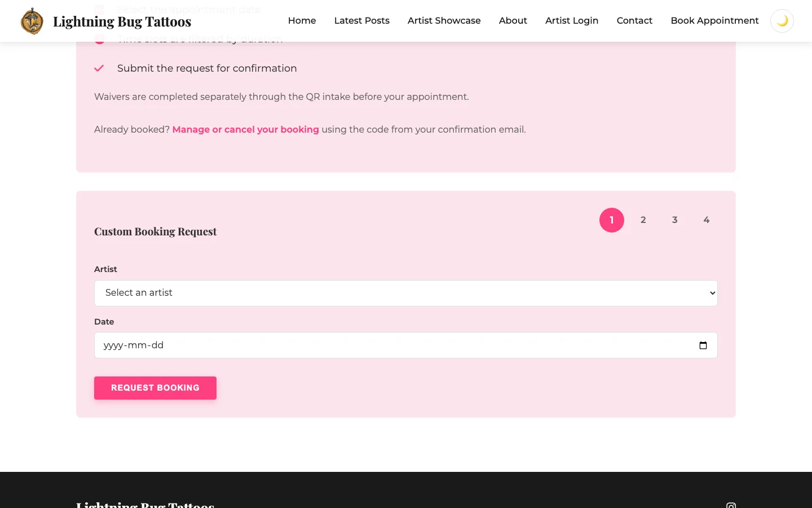
Task: Click the Lightning Bug Tattoos logo emblem
Action: [32, 21]
